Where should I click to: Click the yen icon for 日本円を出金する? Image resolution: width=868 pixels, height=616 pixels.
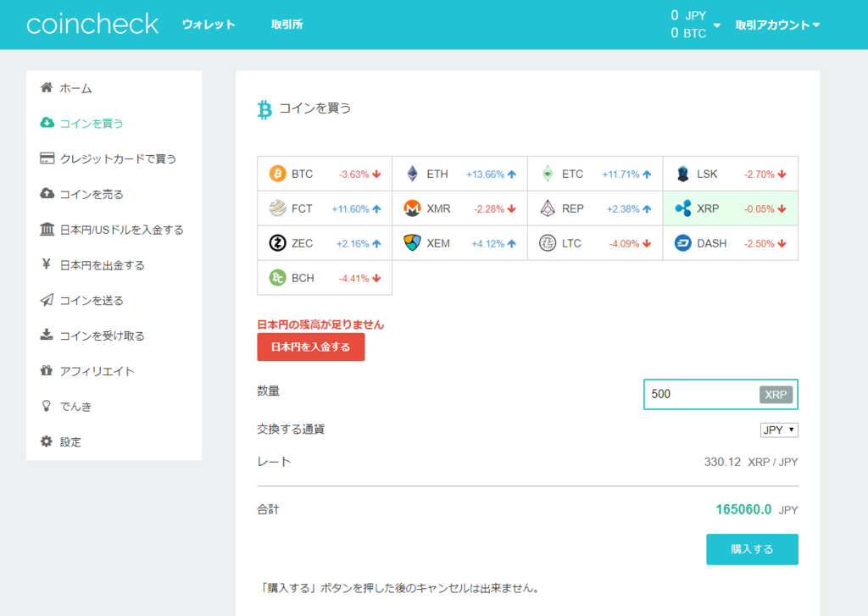[47, 264]
